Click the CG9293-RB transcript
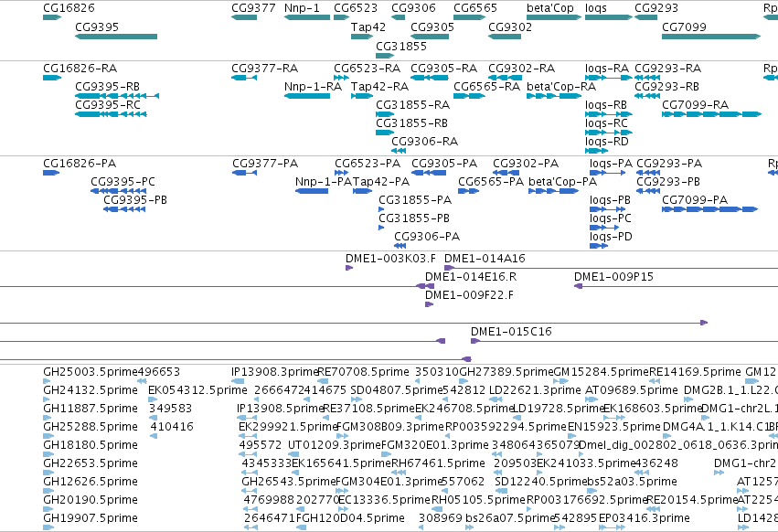The width and height of the screenshot is (778, 532). coord(647,96)
